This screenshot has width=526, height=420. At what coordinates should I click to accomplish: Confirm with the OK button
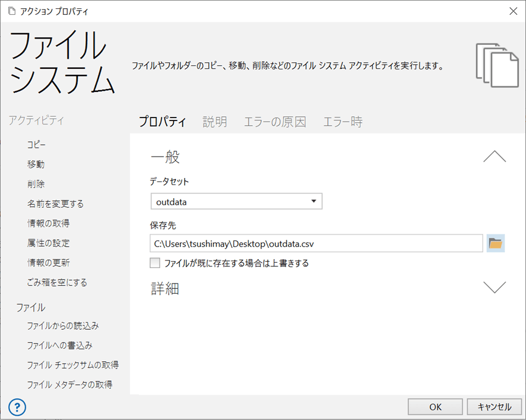(435, 407)
